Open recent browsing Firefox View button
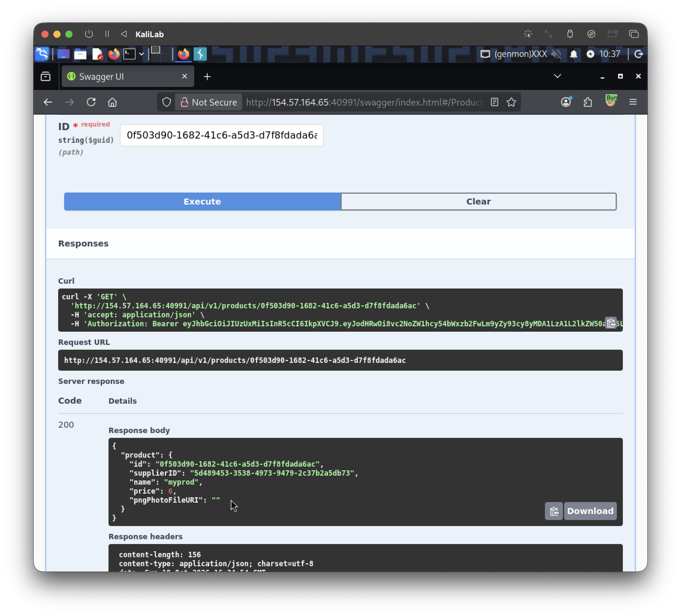 pyautogui.click(x=46, y=76)
